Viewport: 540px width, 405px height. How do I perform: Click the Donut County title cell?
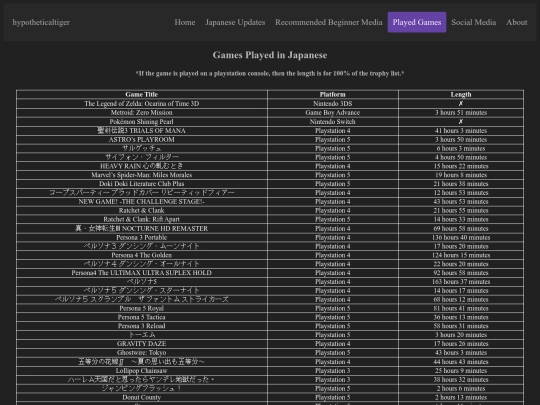pos(142,397)
